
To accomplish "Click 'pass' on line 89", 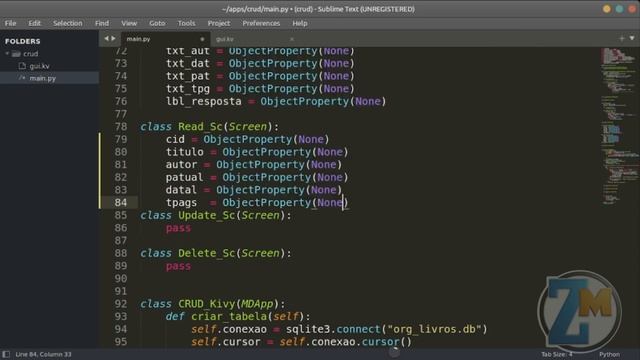I will pos(178,266).
